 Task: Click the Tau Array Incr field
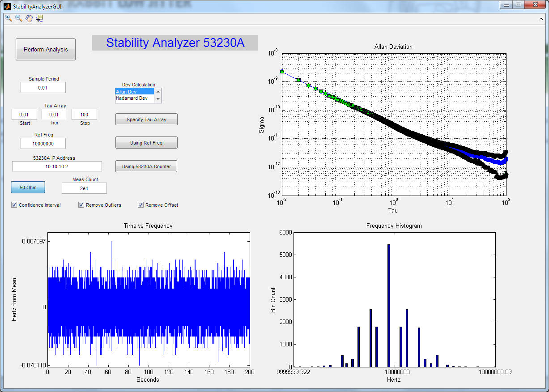(x=54, y=115)
